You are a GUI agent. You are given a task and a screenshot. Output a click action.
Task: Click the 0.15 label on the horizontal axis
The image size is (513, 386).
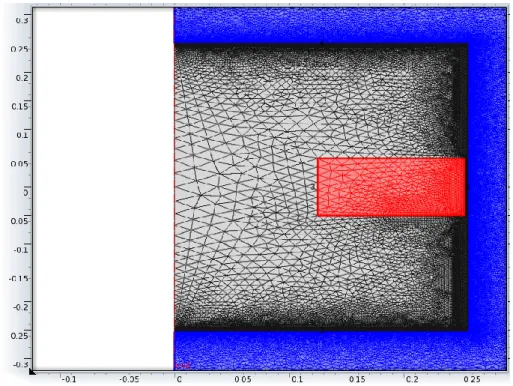357,379
